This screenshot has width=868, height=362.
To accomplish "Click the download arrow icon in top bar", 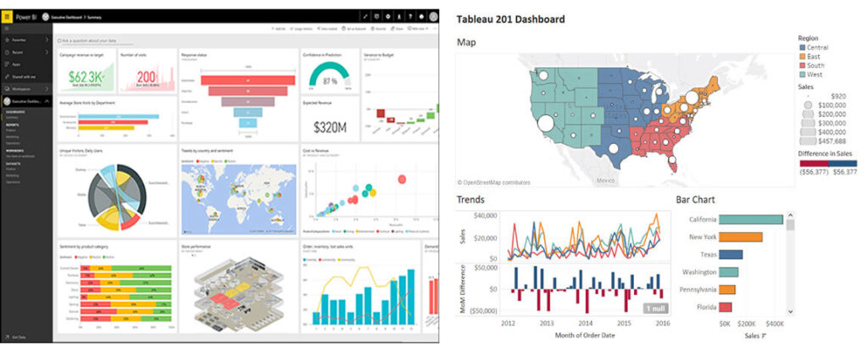I will [399, 17].
